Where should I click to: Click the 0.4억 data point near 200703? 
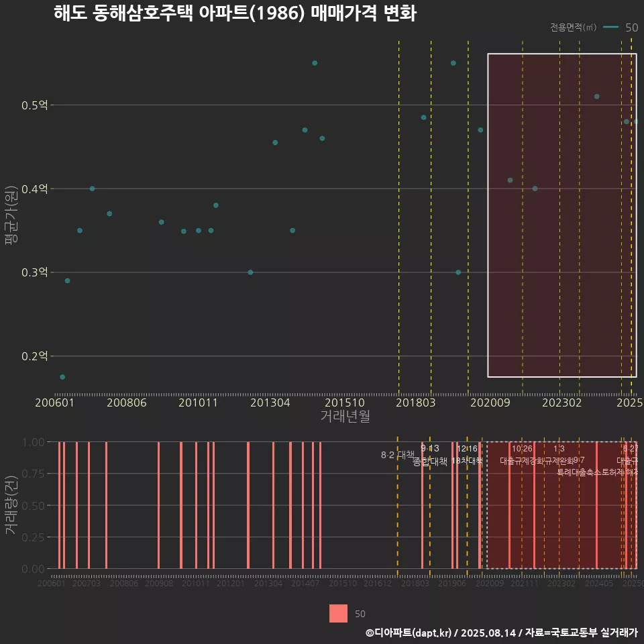point(92,189)
